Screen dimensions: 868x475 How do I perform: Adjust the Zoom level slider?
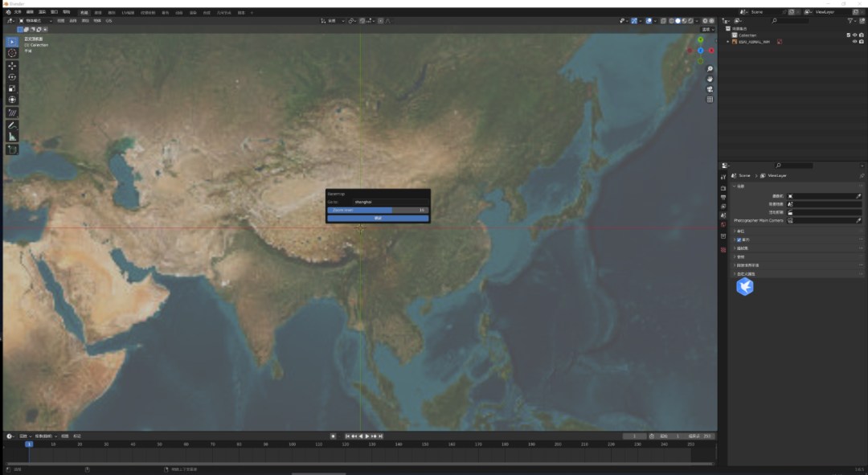point(378,211)
